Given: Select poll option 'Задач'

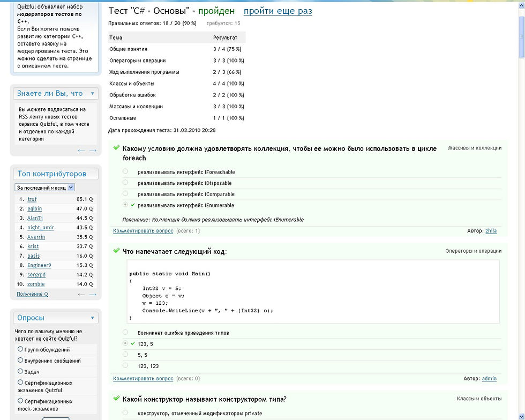Looking at the screenshot, I should coord(20,371).
